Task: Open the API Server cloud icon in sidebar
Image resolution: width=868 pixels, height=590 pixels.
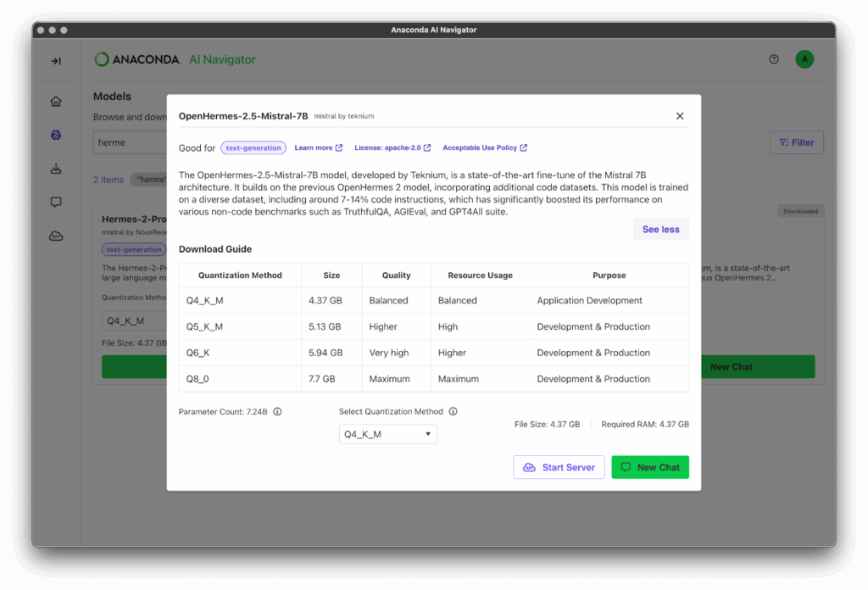Action: coord(56,237)
